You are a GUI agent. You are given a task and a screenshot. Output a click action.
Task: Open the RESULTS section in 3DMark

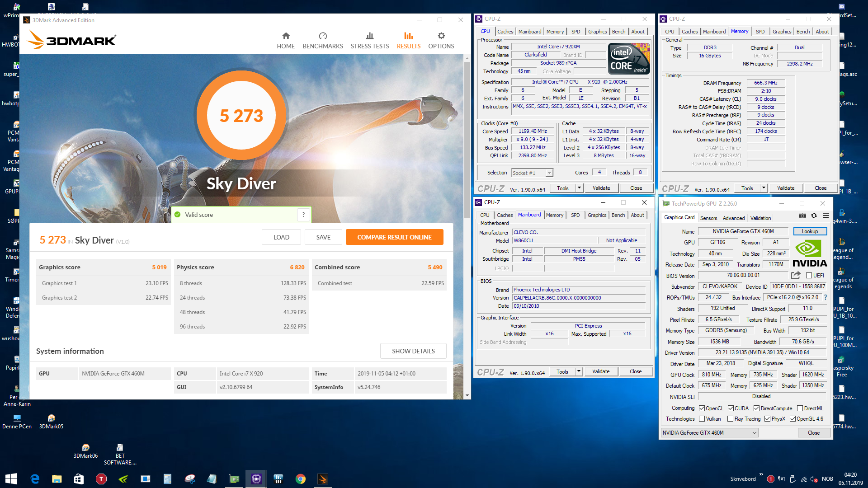coord(409,40)
